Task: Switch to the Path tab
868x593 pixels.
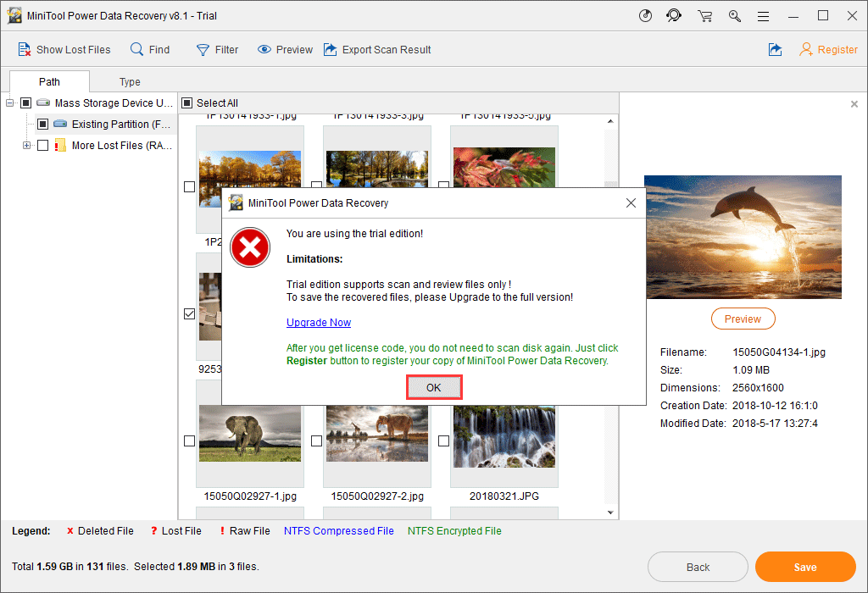Action: click(49, 81)
